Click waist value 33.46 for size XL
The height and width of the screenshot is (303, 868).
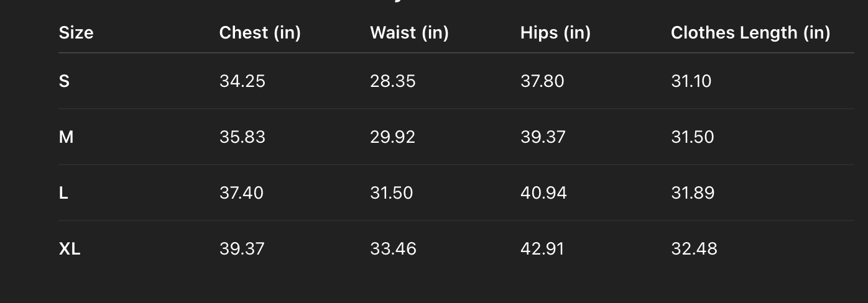click(393, 249)
